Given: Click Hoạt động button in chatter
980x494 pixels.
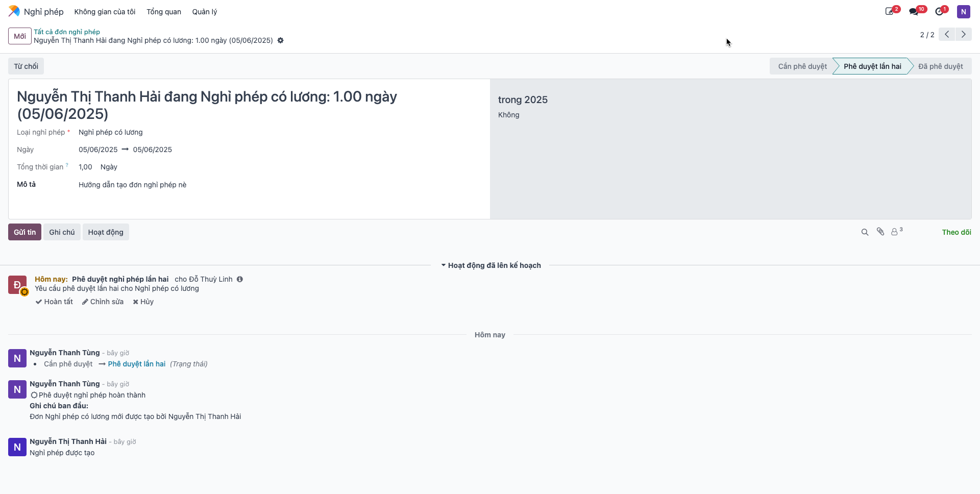Looking at the screenshot, I should coord(106,232).
